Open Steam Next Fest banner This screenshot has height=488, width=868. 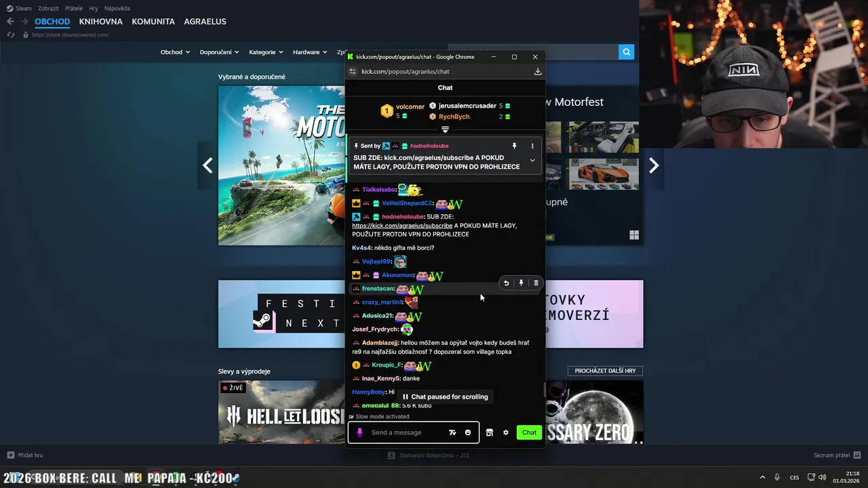point(281,314)
